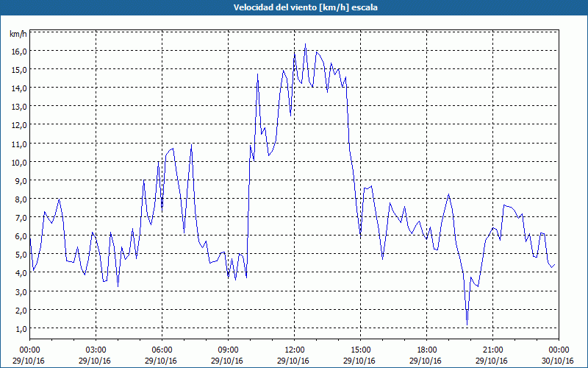The image size is (588, 368).
Task: Click the '4,0' y-axis value
Action: click(21, 273)
